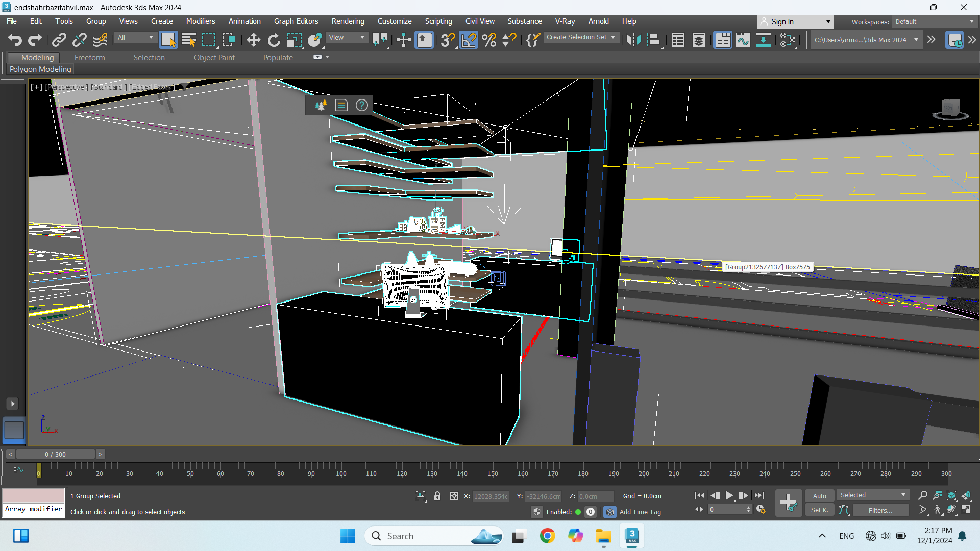Click the Set K. button
The height and width of the screenshot is (551, 980).
click(819, 510)
